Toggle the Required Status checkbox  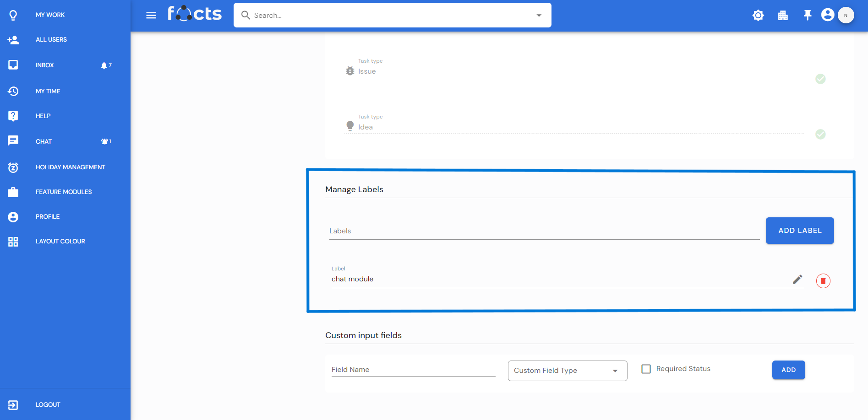pos(646,369)
